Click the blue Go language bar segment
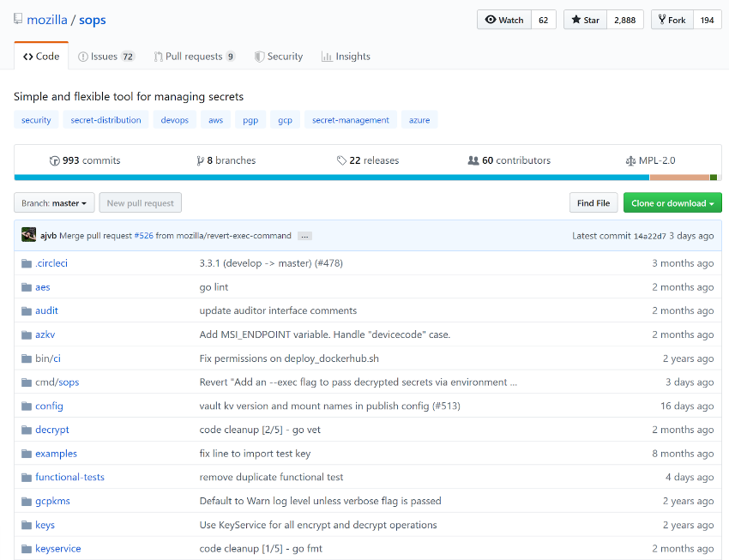The height and width of the screenshot is (560, 729). click(332, 178)
